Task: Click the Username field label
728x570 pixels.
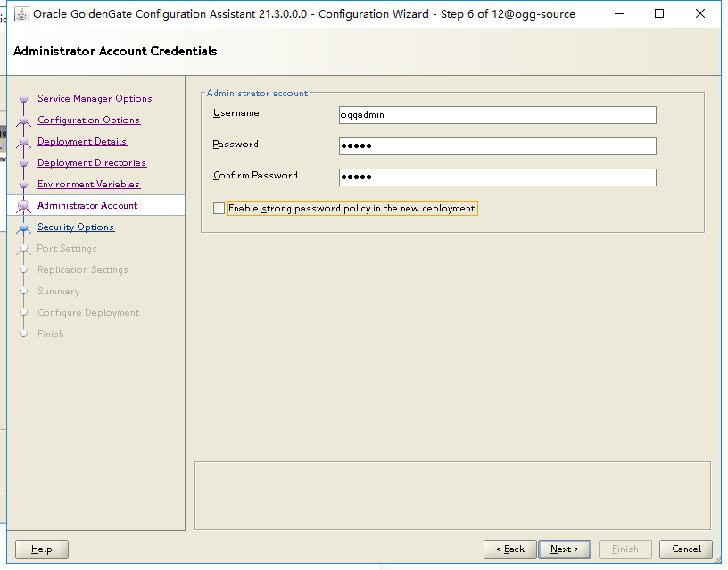Action: point(236,112)
